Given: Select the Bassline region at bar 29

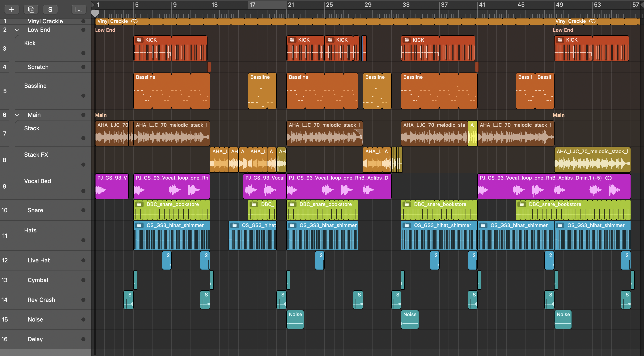Looking at the screenshot, I should (x=377, y=91).
